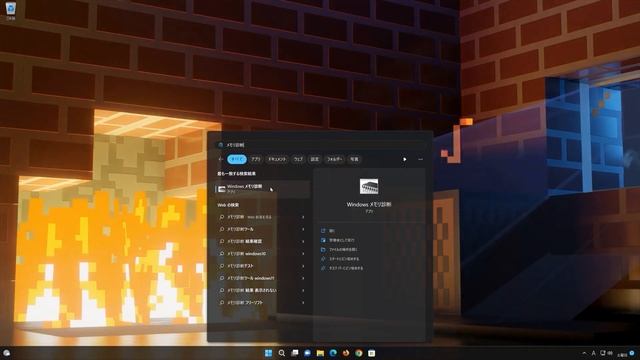This screenshot has width=640, height=360.
Task: Click the taskbar Search magnifier icon
Action: pos(282,353)
